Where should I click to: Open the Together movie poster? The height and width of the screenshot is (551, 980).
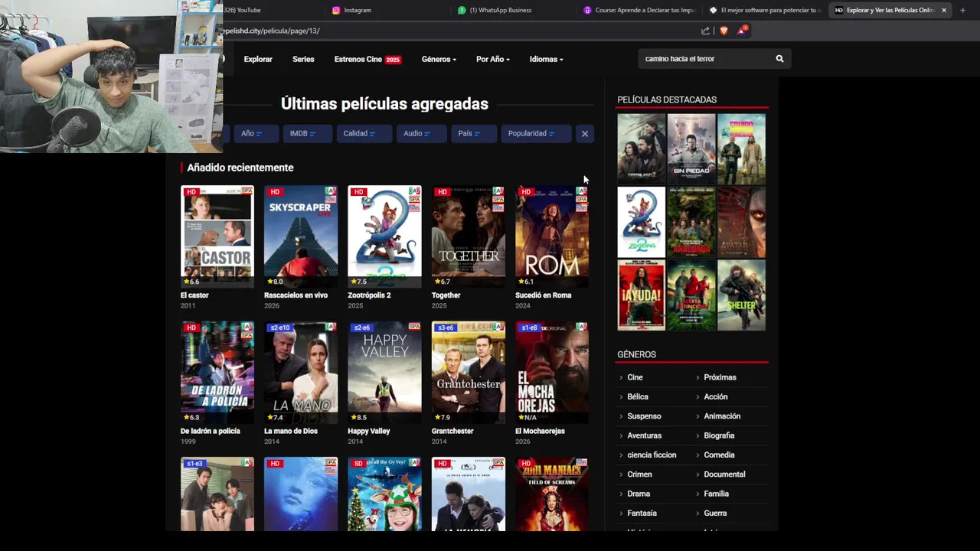click(469, 236)
